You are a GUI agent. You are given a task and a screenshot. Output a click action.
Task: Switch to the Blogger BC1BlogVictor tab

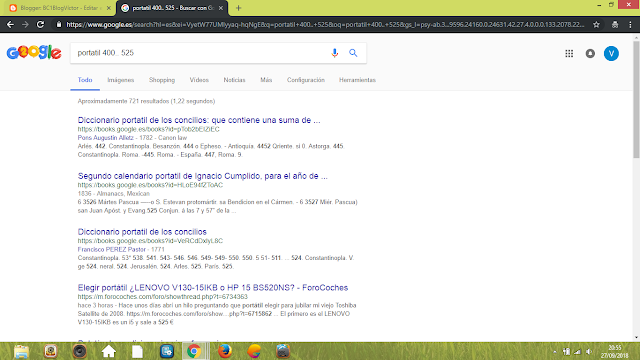pos(60,8)
